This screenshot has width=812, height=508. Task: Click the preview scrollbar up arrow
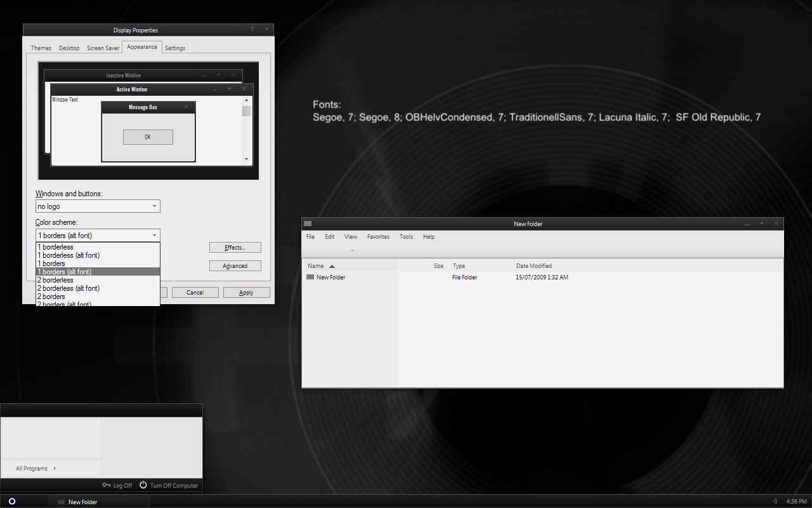coord(246,100)
